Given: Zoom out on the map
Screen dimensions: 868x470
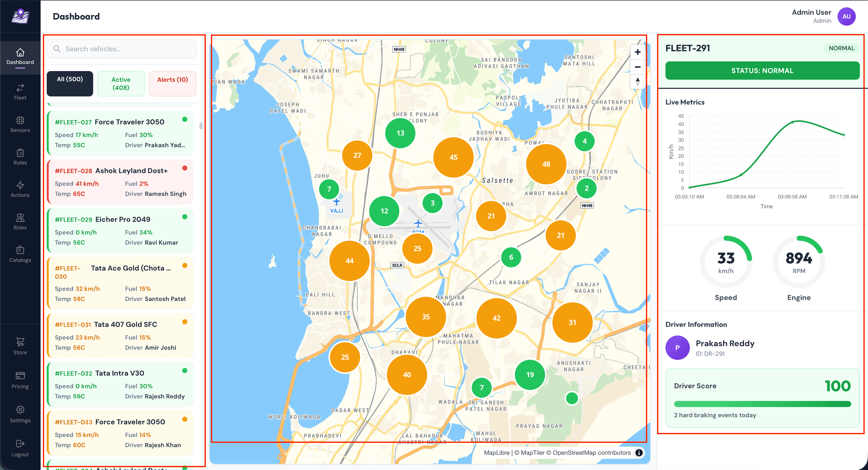Looking at the screenshot, I should click(637, 67).
